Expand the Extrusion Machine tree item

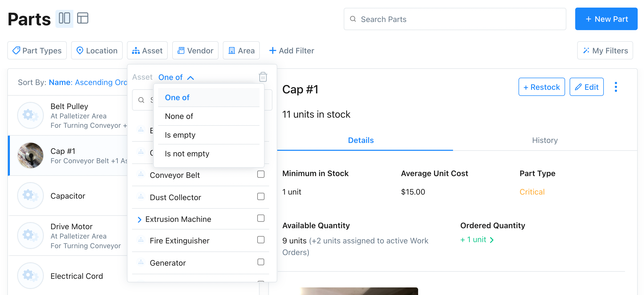tap(139, 219)
